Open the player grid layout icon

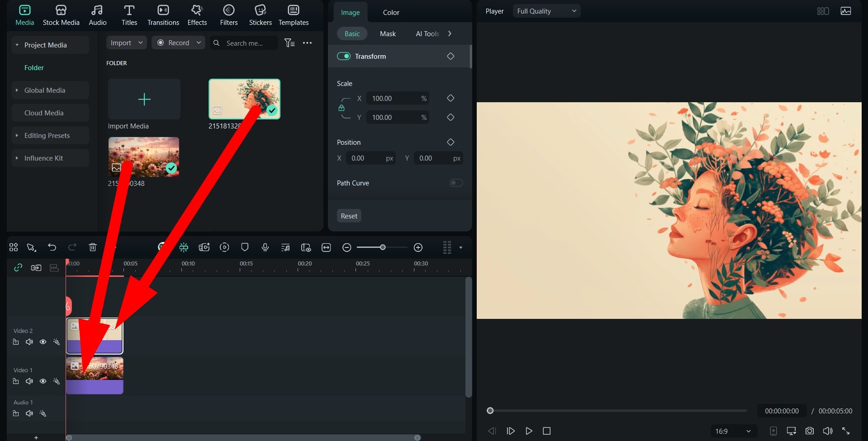coord(823,11)
